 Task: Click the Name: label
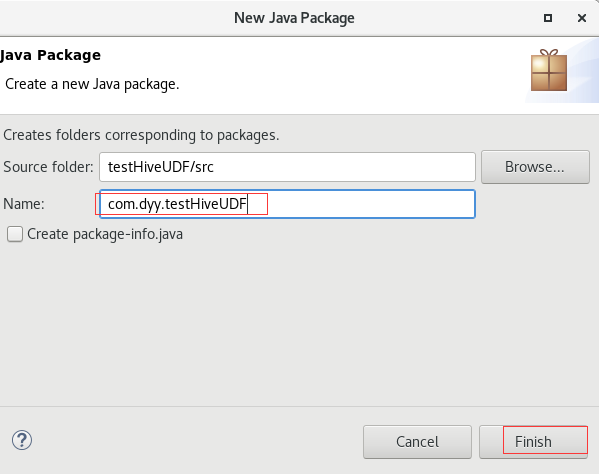coord(24,204)
